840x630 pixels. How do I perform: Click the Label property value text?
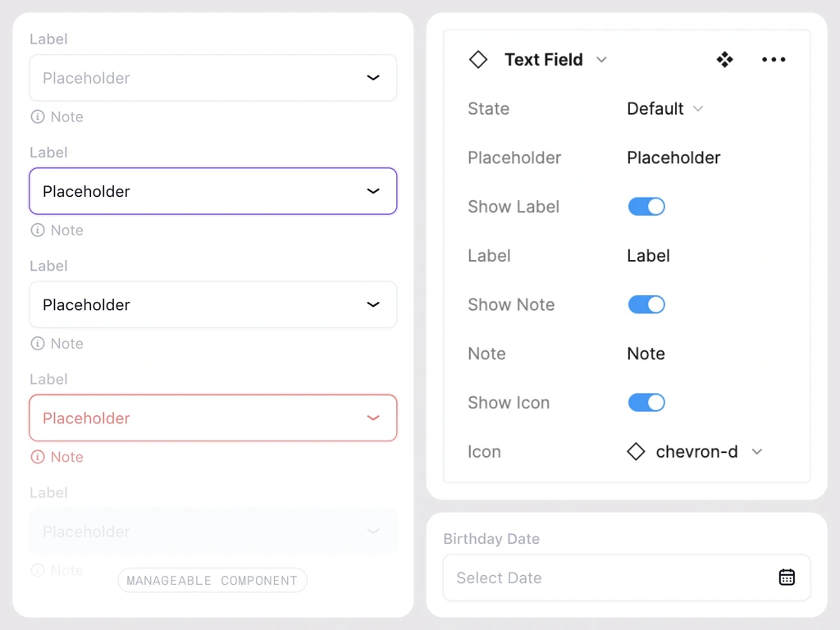pos(648,256)
